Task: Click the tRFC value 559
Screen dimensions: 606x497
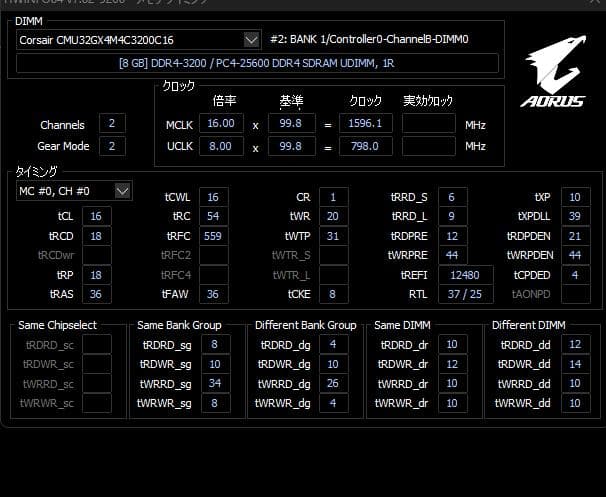Action: pyautogui.click(x=213, y=236)
